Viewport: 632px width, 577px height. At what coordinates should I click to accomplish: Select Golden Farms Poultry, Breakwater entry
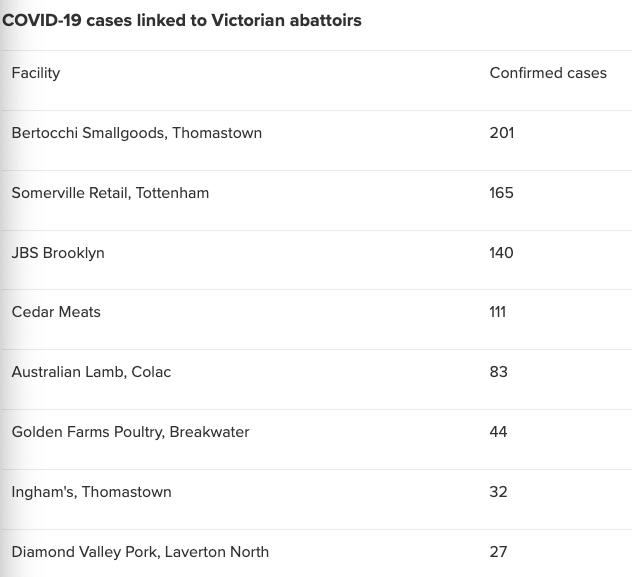pyautogui.click(x=130, y=432)
